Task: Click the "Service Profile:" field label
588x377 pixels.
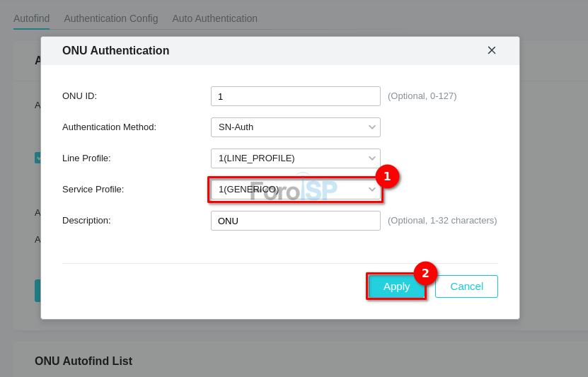Action: click(x=93, y=190)
